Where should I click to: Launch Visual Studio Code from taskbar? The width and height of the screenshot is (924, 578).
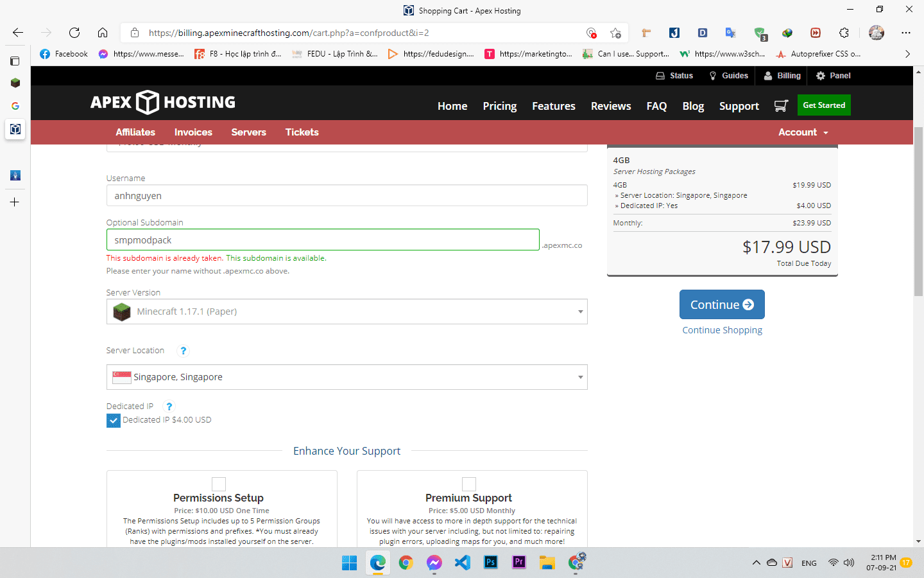point(463,563)
